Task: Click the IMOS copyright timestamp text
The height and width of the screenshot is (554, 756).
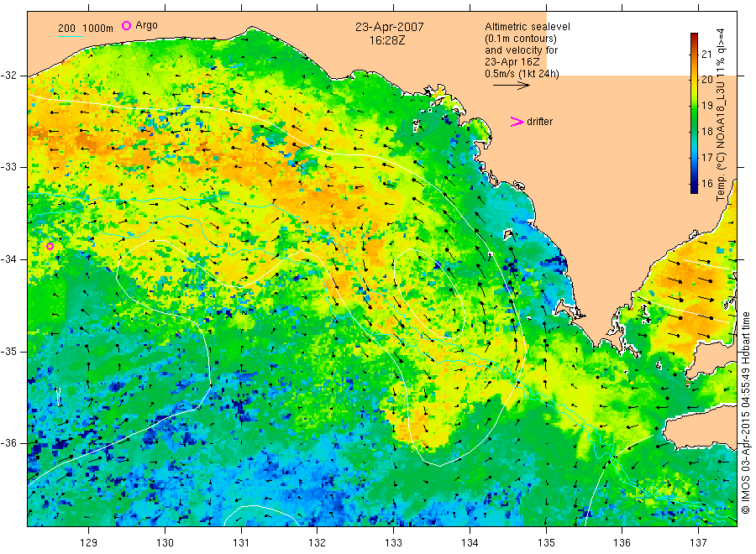Action: click(x=746, y=412)
